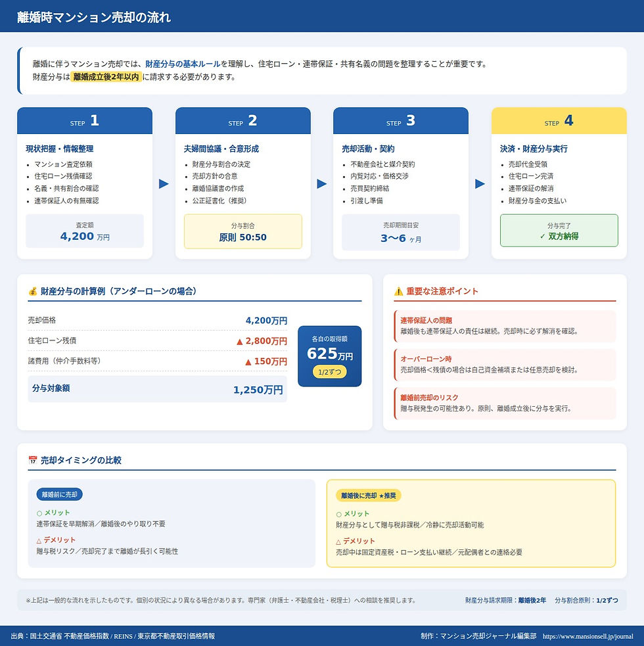Click the 連帯保証人の問題 warning card
The width and height of the screenshot is (644, 646).
point(505,326)
